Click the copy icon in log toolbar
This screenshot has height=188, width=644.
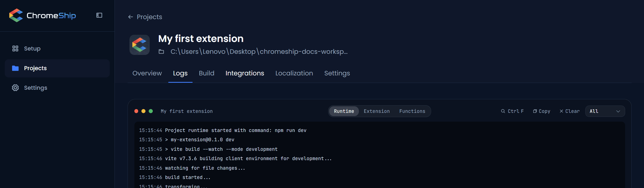pos(535,111)
